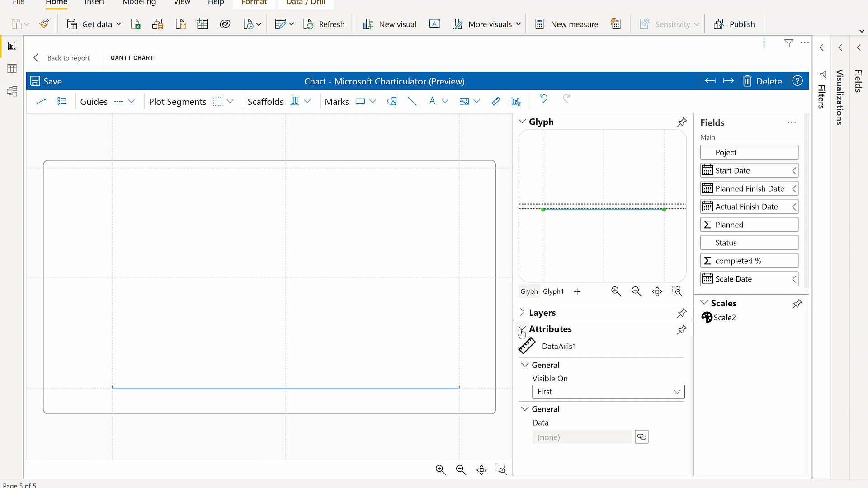Screen dimensions: 868x488
Task: Switch to the Glyph1 tab
Action: 553,292
